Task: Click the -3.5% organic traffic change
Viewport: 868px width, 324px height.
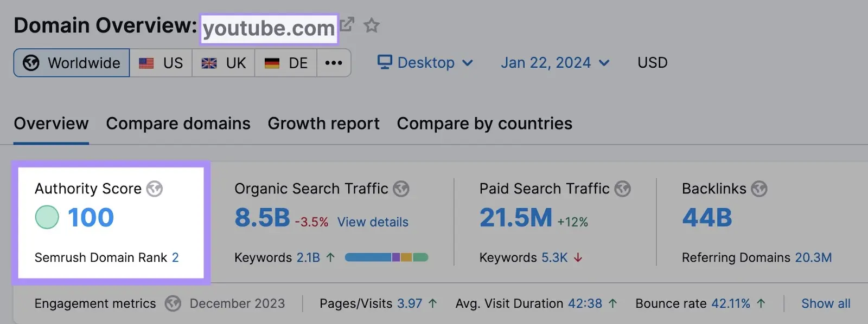Action: 311,222
